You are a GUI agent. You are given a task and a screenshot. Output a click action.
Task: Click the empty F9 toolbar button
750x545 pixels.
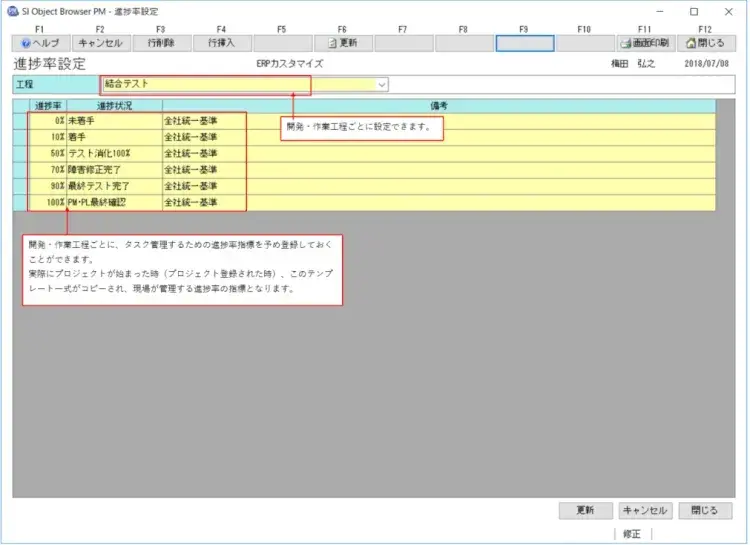525,43
